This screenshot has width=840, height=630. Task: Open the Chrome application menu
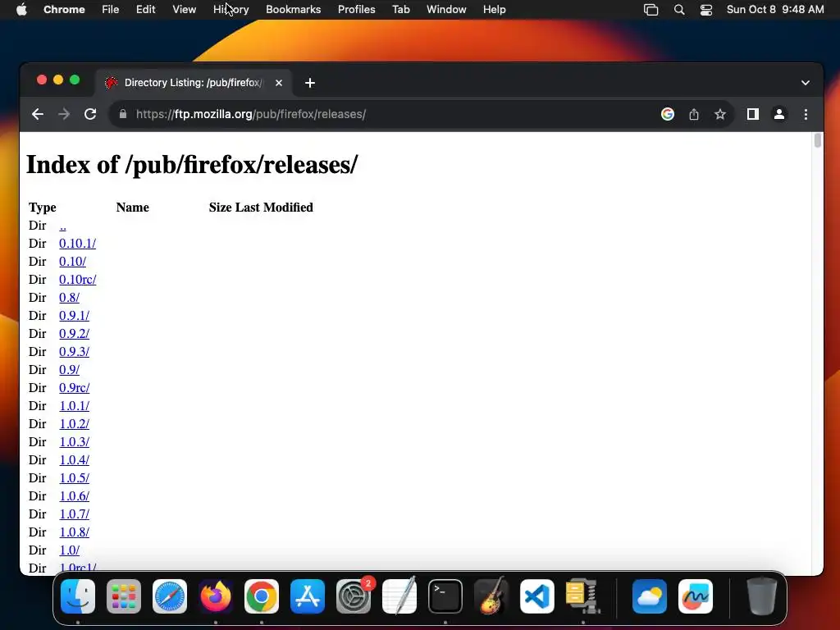[x=64, y=10]
